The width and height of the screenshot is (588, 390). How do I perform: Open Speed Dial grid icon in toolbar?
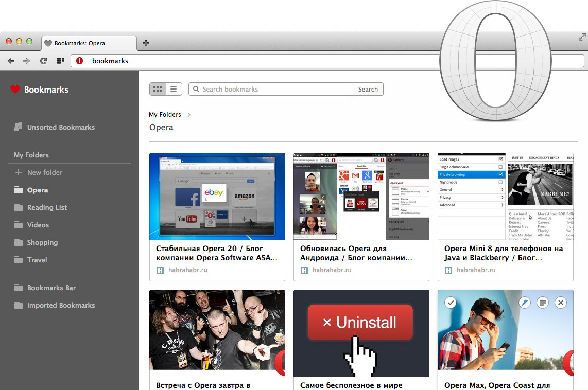[x=60, y=61]
